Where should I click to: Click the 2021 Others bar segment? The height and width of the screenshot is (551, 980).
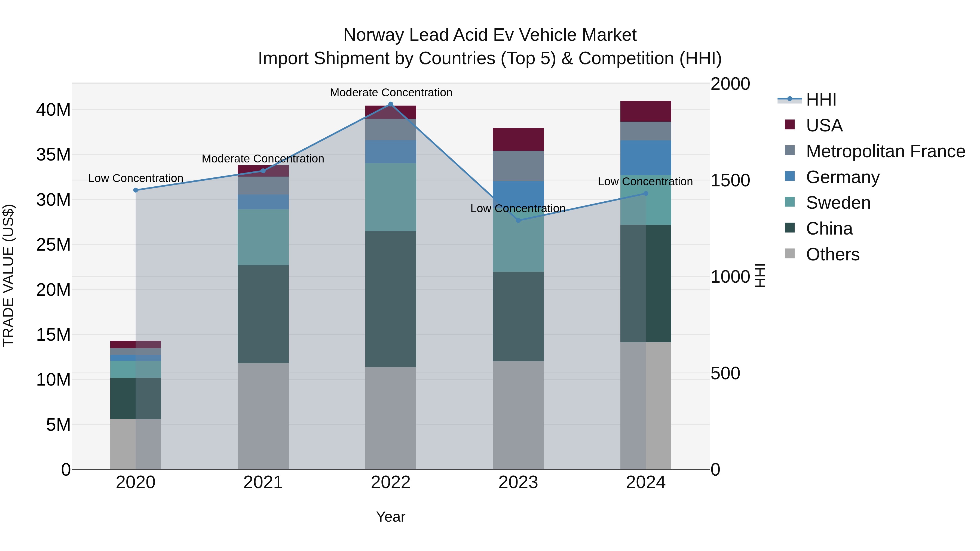[x=263, y=416]
